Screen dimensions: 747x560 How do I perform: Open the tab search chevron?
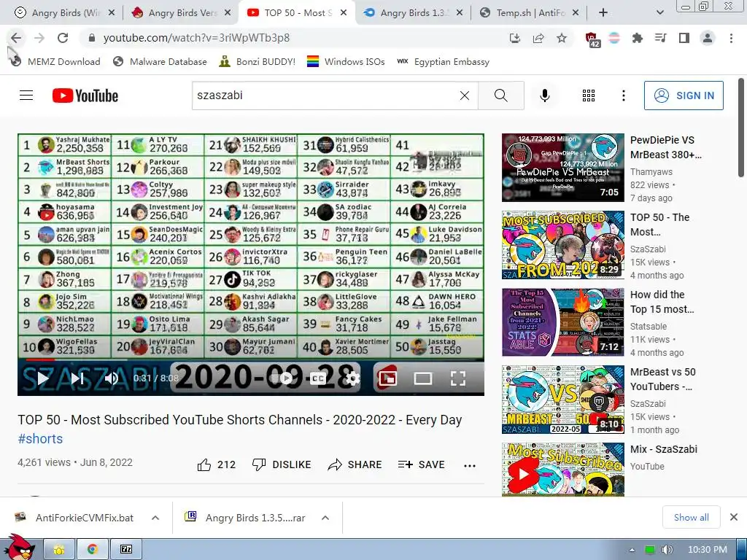(659, 13)
